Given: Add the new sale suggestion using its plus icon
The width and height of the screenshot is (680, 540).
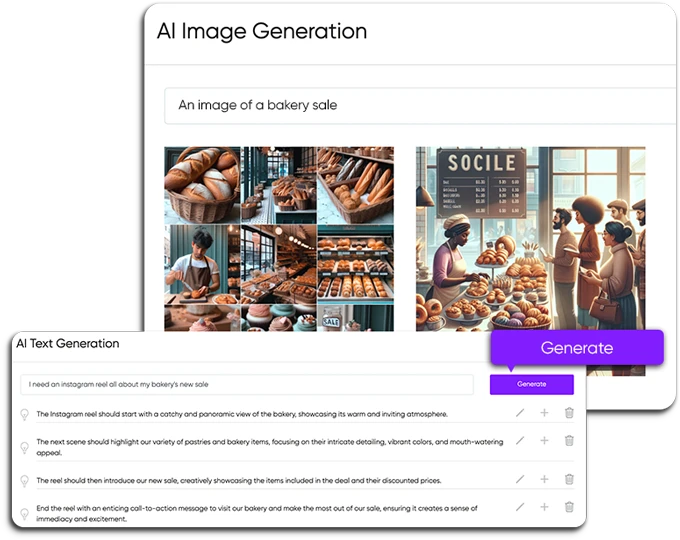Looking at the screenshot, I should [544, 479].
